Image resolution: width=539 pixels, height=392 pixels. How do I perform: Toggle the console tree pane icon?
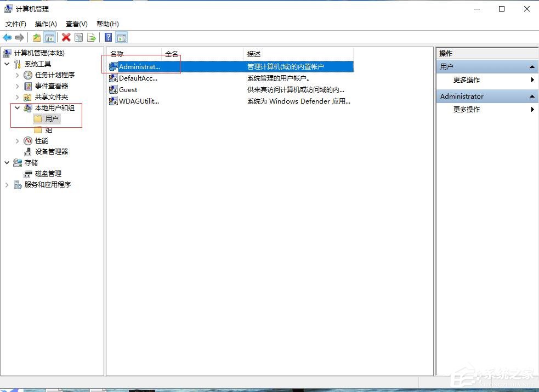click(49, 37)
